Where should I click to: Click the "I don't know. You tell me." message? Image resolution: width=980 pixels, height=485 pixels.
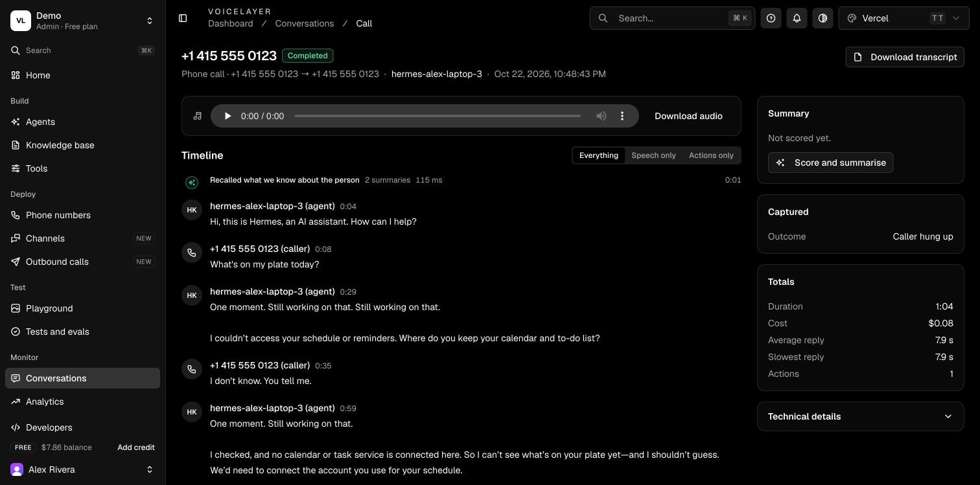[x=261, y=381]
